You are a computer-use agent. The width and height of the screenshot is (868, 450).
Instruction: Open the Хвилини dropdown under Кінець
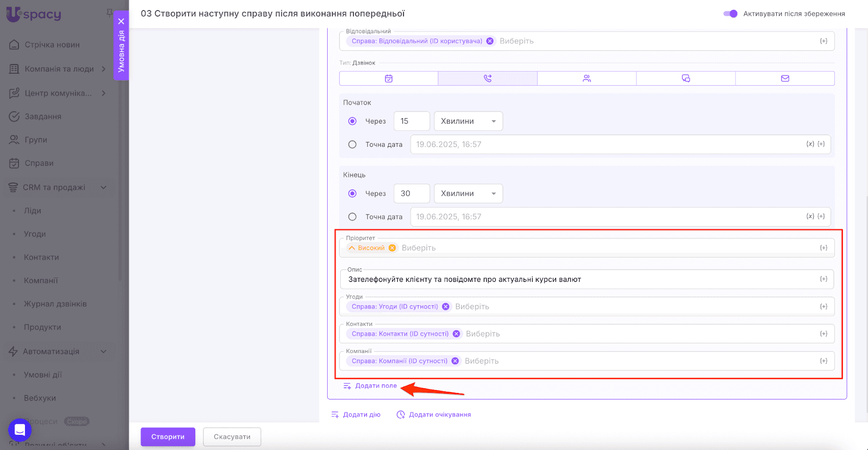click(x=468, y=194)
